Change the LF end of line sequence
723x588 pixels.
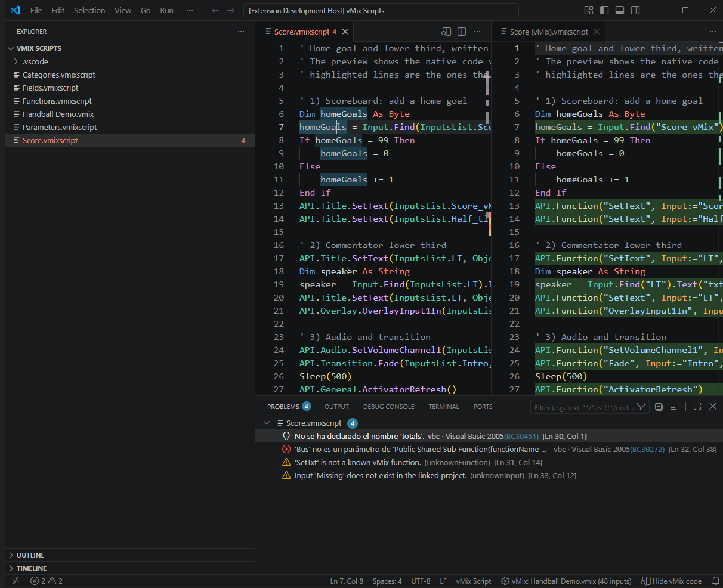point(443,581)
